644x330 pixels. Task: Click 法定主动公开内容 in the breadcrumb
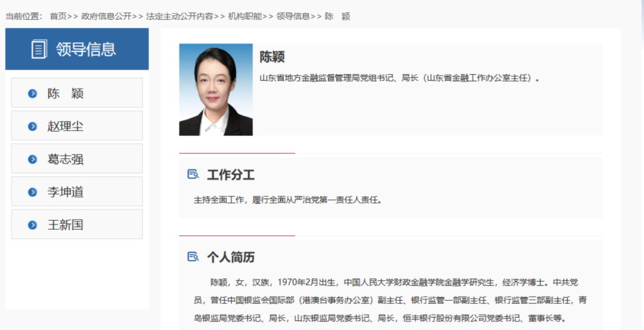point(179,16)
